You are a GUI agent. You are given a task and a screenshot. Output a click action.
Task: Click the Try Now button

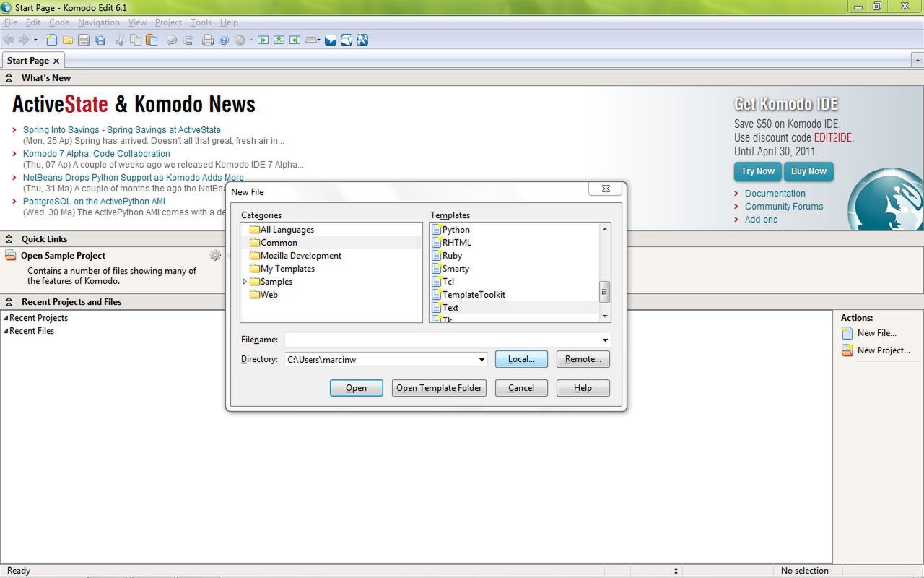[757, 171]
